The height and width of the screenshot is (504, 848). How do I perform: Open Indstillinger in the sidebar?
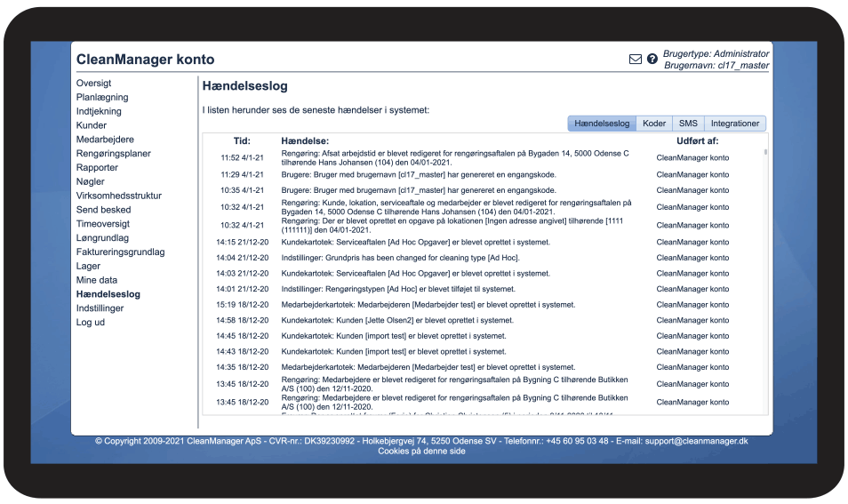(100, 308)
